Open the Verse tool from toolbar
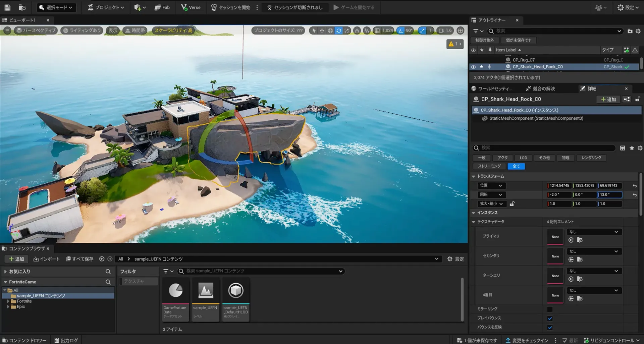Viewport: 644px width, 344px height. 191,7
